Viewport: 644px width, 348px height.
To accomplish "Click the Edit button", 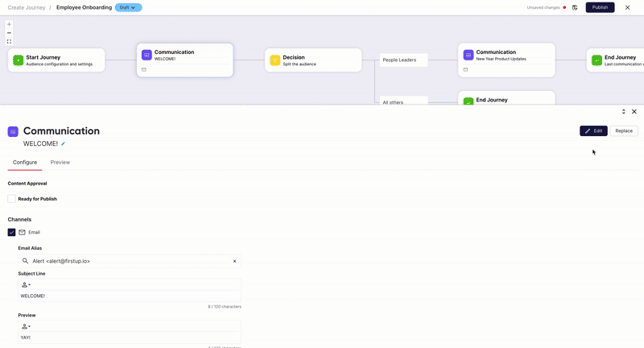I will [x=593, y=130].
